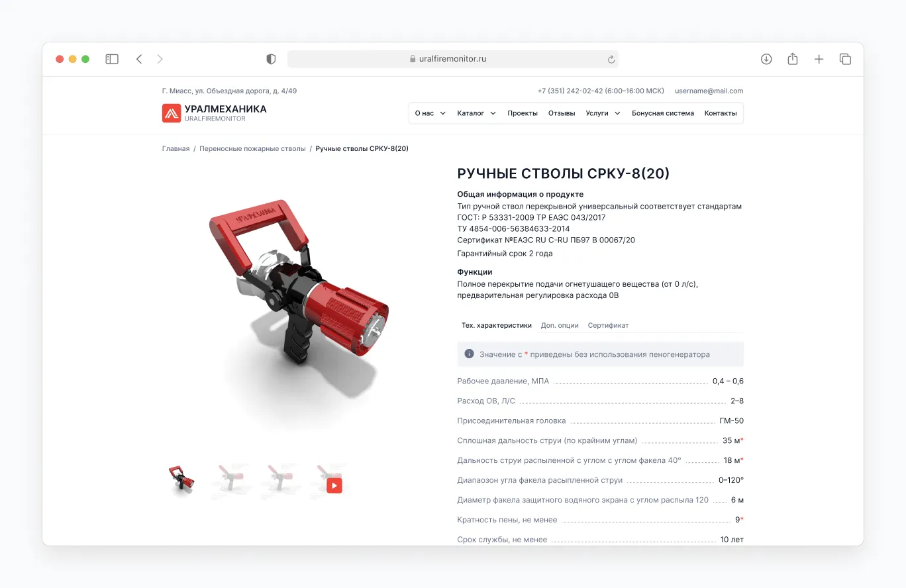906x588 pixels.
Task: Open the Сертификат tab
Action: click(608, 325)
